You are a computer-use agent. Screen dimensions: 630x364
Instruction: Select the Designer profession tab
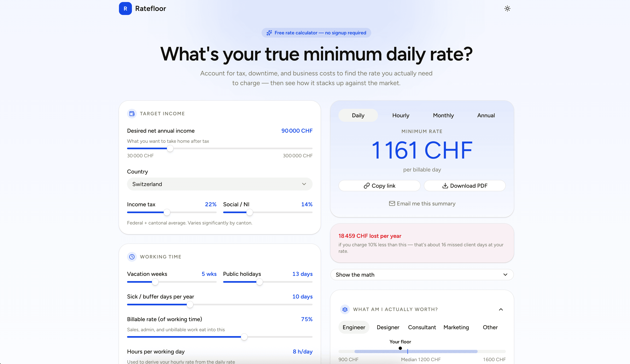coord(388,327)
